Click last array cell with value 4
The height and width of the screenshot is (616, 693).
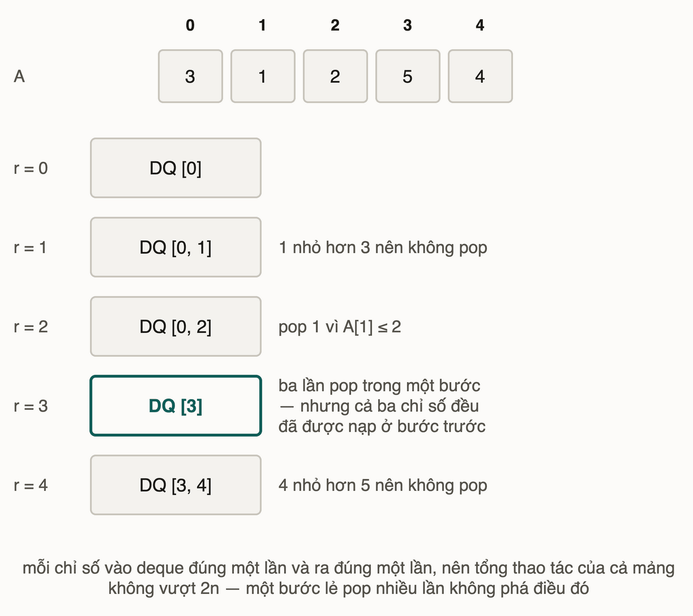click(480, 76)
